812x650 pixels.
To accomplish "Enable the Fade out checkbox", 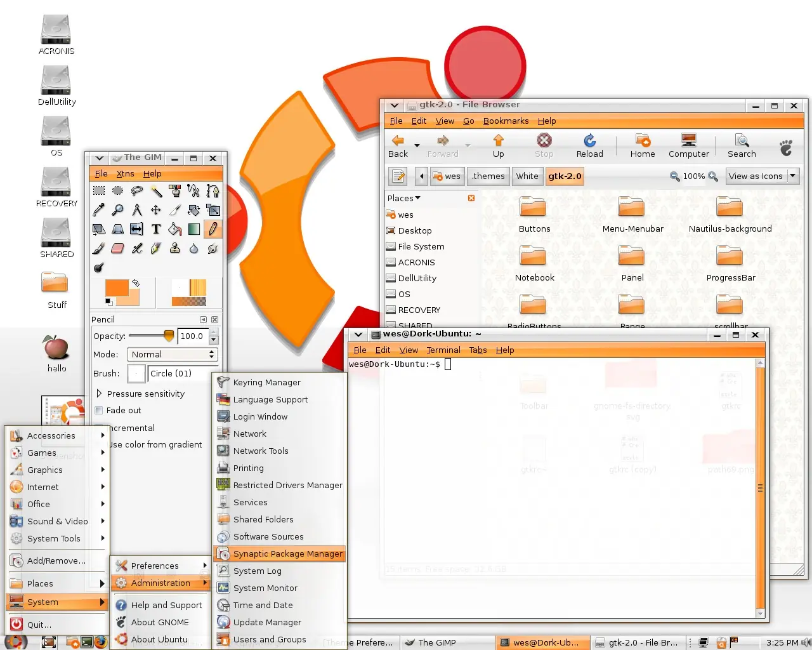I will click(99, 411).
